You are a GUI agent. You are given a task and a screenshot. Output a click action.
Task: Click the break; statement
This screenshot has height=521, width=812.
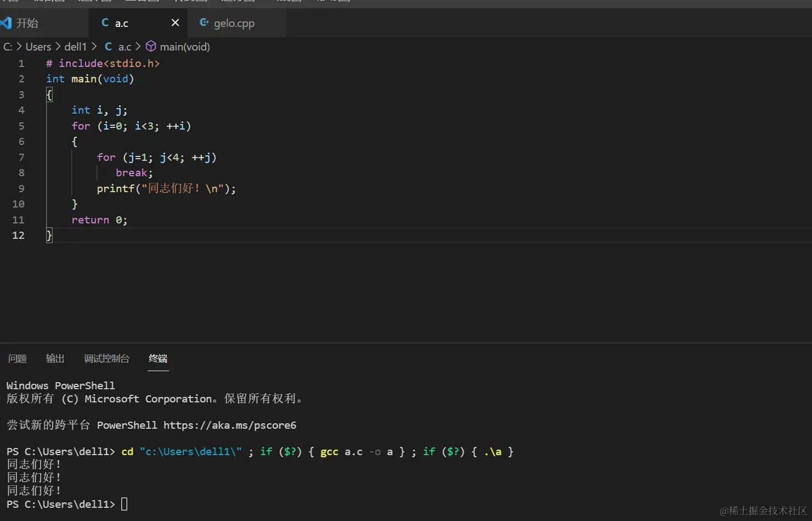(134, 172)
